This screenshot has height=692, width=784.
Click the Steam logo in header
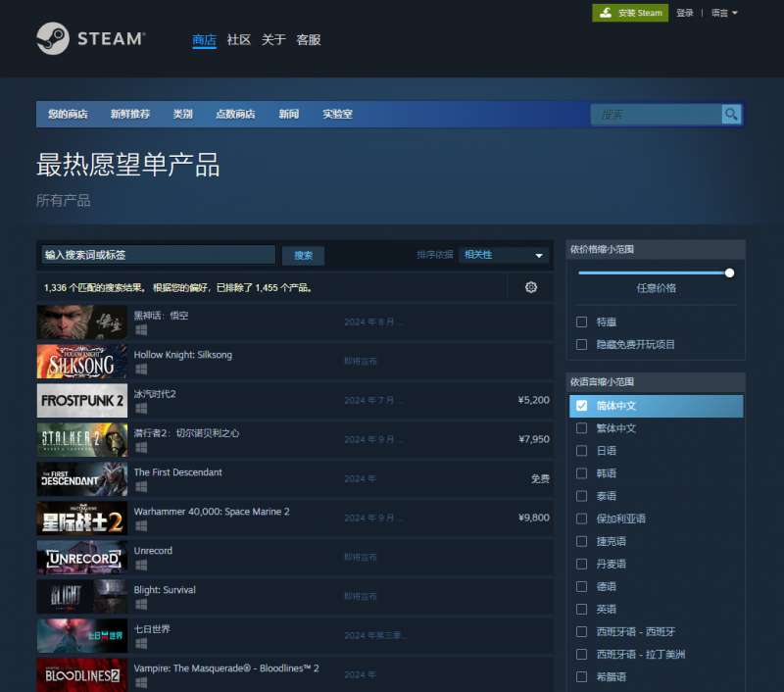(90, 39)
